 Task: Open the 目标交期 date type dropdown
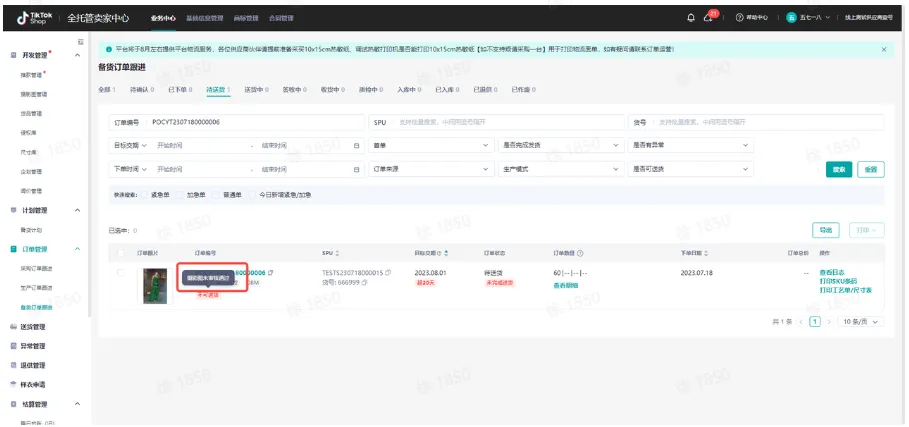[x=130, y=145]
